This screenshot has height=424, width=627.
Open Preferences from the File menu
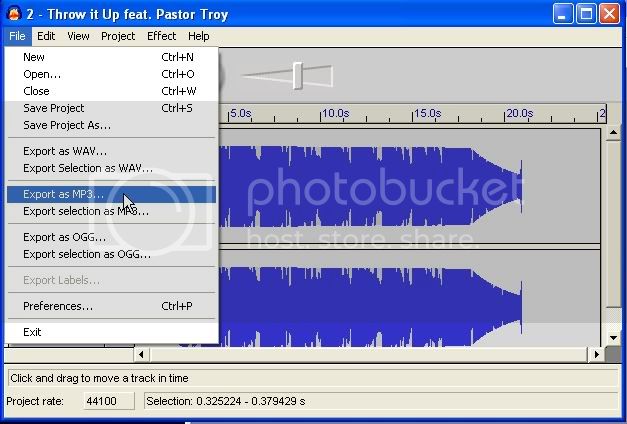pyautogui.click(x=58, y=306)
